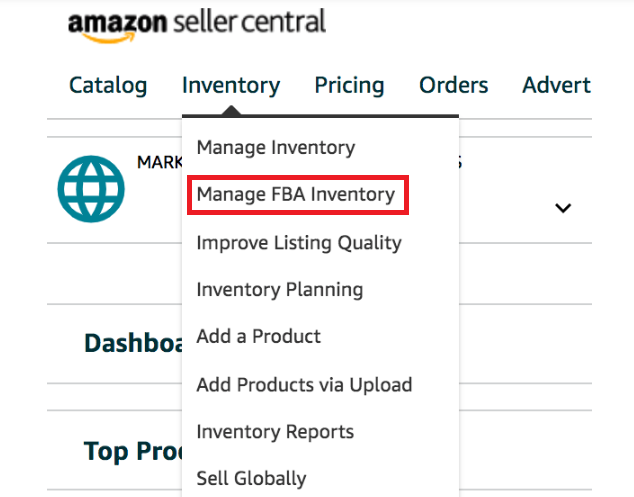Viewport: 634px width, 497px height.
Task: Open the Catalog menu
Action: pos(108,86)
